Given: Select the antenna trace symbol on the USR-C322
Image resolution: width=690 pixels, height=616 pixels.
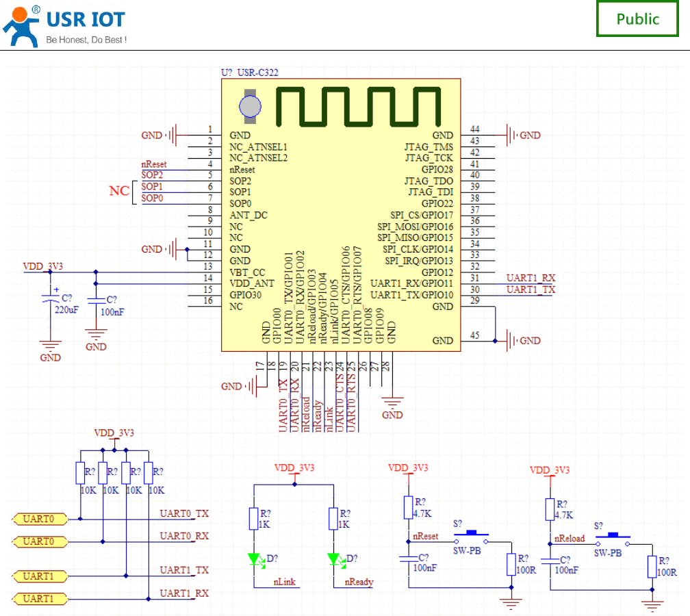Looking at the screenshot, I should point(358,107).
